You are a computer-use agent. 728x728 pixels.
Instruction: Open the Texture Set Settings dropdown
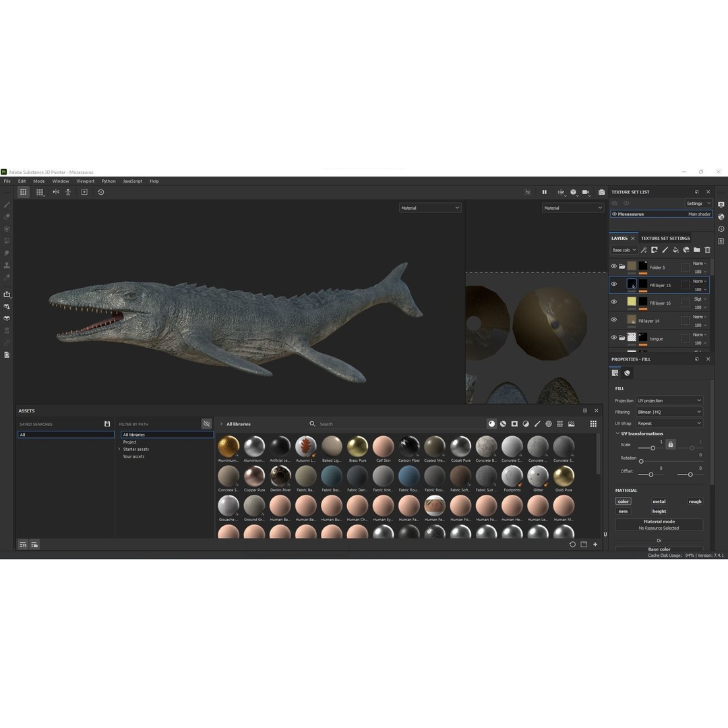(698, 204)
